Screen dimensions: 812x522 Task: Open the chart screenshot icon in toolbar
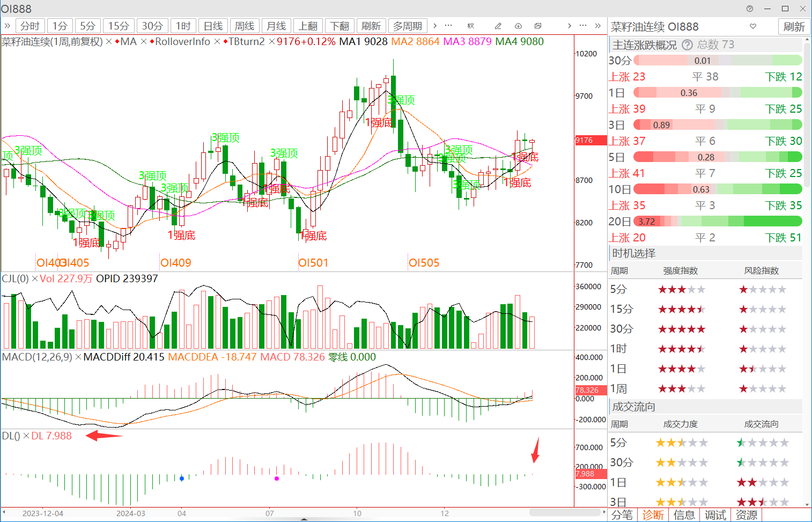pyautogui.click(x=538, y=26)
